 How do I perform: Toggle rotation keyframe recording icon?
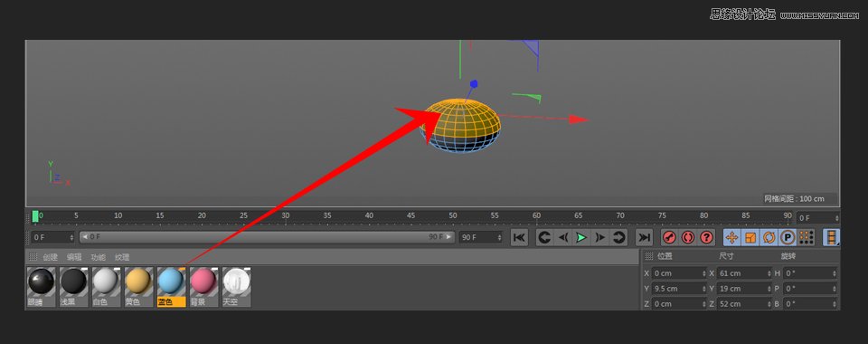click(x=769, y=238)
